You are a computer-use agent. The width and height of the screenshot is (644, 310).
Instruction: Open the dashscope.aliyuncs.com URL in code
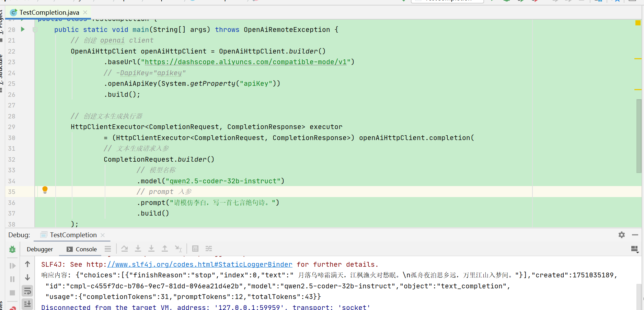click(245, 62)
